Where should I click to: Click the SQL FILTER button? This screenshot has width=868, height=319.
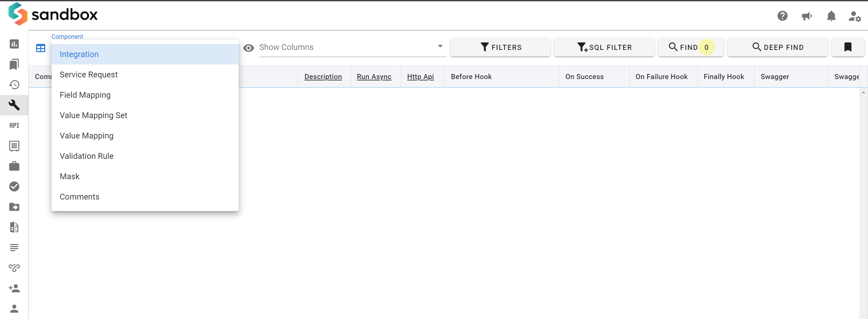(x=604, y=47)
